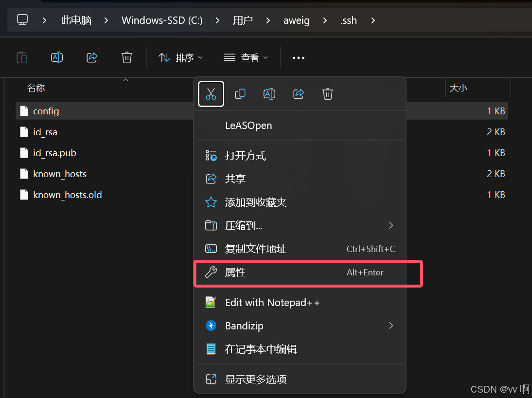Select the id_rsa.pub file name
The width and height of the screenshot is (532, 398).
[x=54, y=153]
